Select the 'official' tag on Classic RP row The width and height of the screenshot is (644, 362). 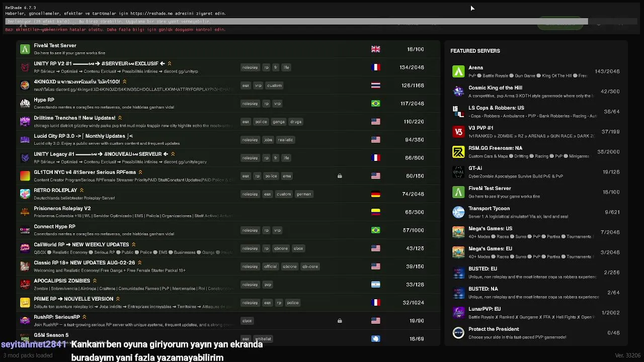(x=270, y=266)
